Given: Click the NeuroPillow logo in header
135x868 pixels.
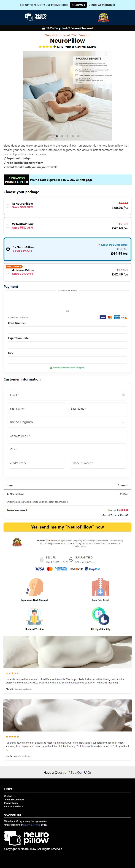Looking at the screenshot, I should pos(36,17).
